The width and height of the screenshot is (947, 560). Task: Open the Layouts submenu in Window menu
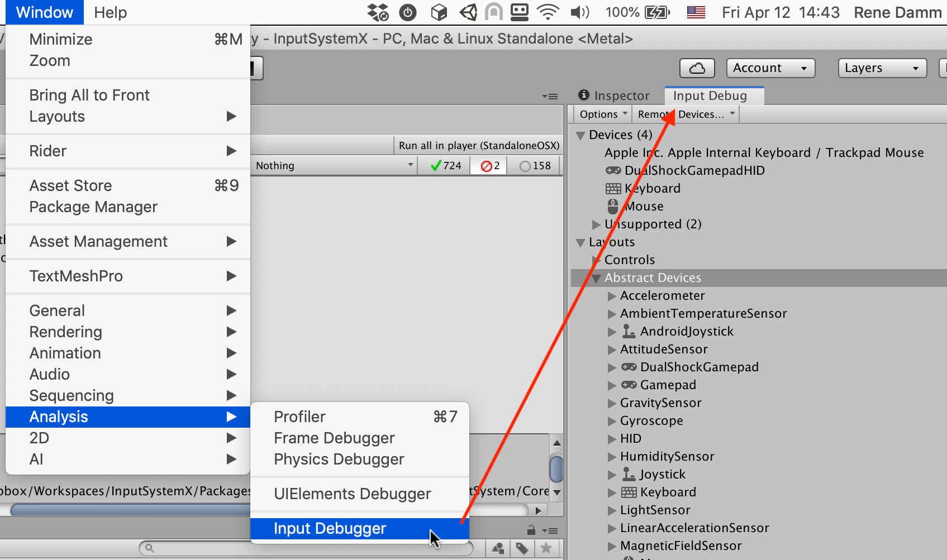(x=128, y=116)
